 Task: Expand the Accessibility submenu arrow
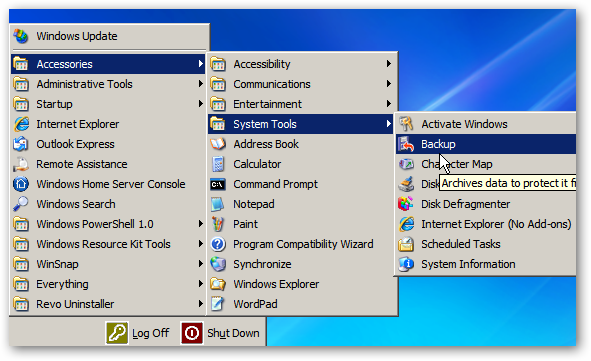[389, 64]
